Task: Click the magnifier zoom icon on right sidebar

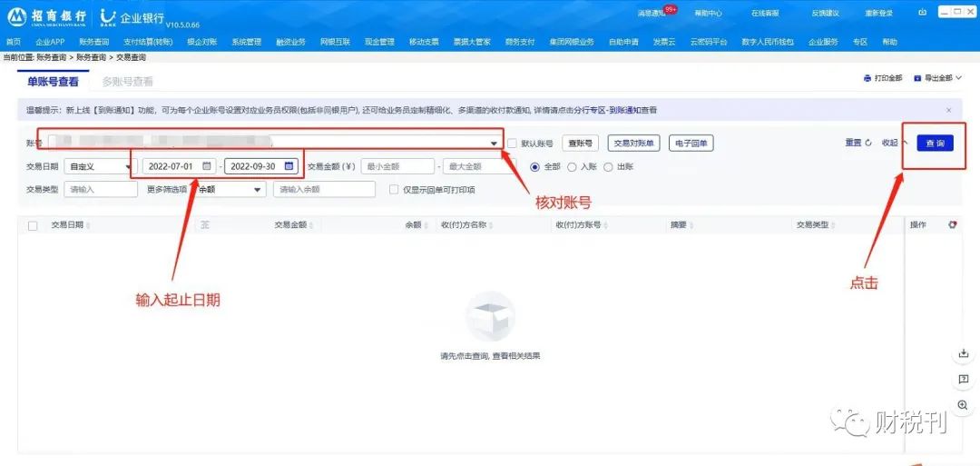Action: click(x=963, y=405)
